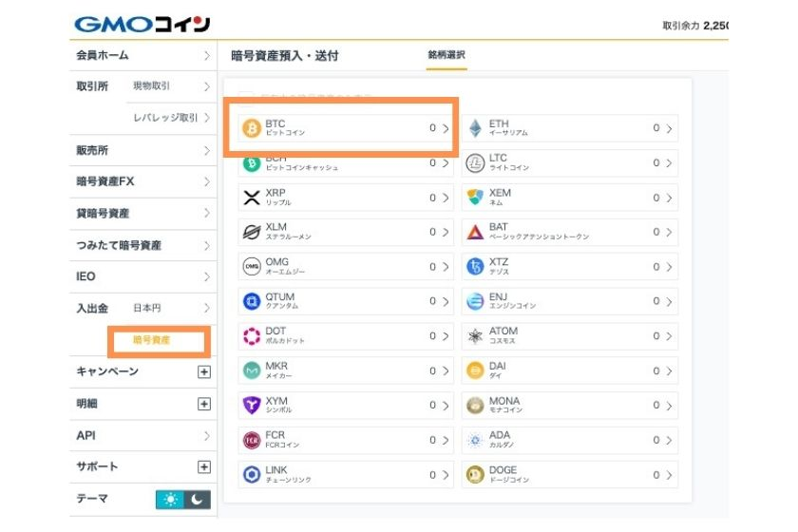Click the MKR Maker icon
The image size is (798, 532).
[252, 370]
